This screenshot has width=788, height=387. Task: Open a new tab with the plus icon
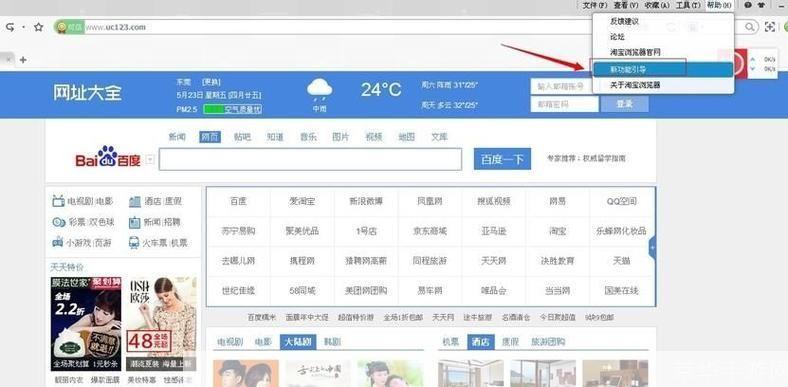point(23,60)
